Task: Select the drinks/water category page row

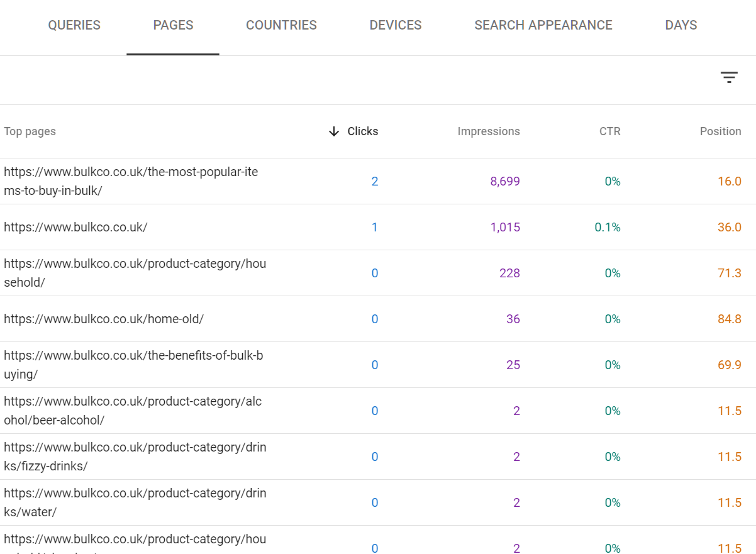Action: point(135,502)
